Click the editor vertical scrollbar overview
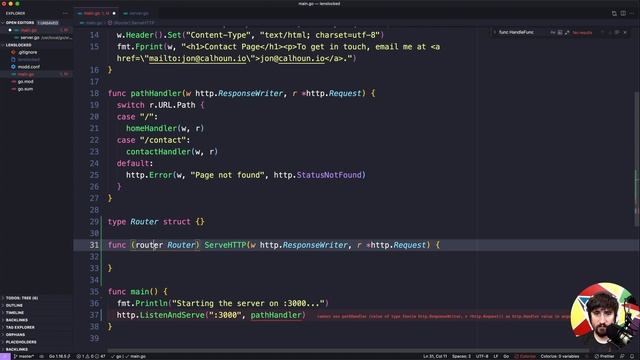The image size is (640, 360). (x=637, y=159)
